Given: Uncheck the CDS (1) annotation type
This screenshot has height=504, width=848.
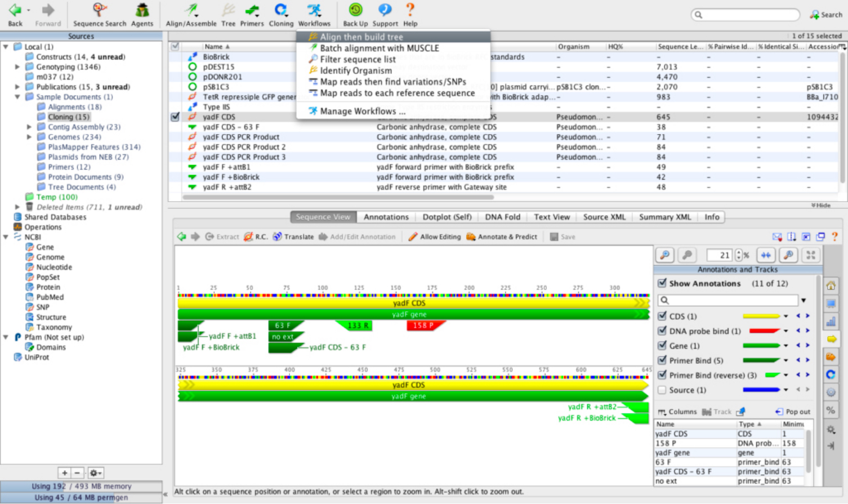Looking at the screenshot, I should [x=662, y=316].
